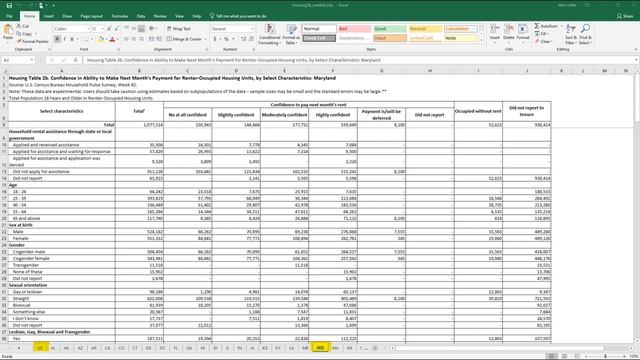The width and height of the screenshot is (640, 360).
Task: Open Find & Select magnifier
Action: (585, 34)
